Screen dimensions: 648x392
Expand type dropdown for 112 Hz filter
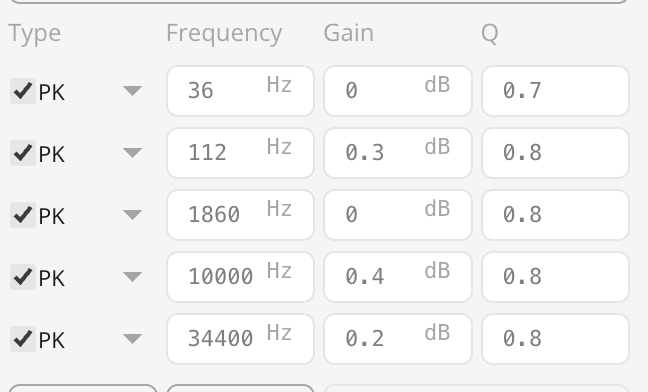pos(133,153)
